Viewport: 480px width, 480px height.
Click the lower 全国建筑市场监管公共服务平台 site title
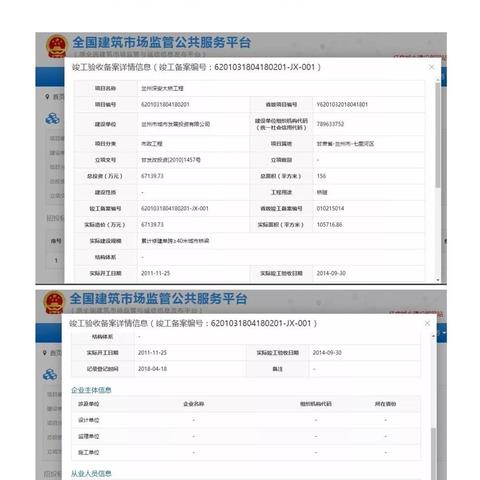coord(158,298)
